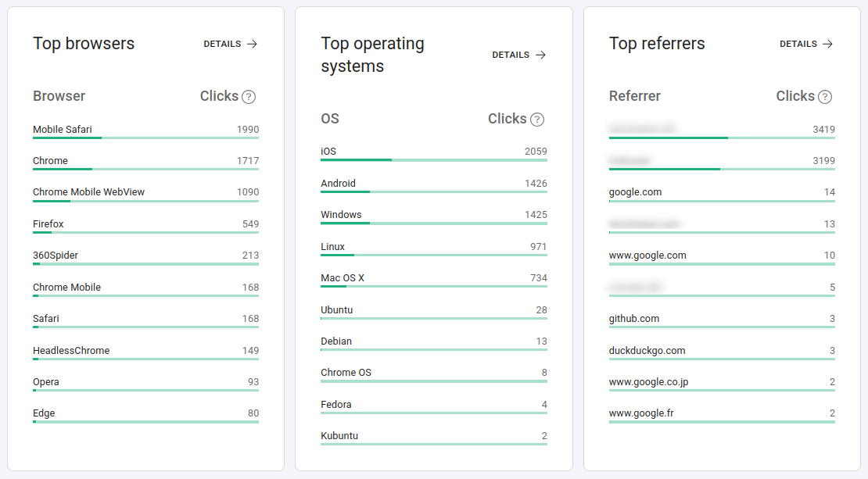
Task: Select the www.google.co.jp referrer
Action: point(648,382)
